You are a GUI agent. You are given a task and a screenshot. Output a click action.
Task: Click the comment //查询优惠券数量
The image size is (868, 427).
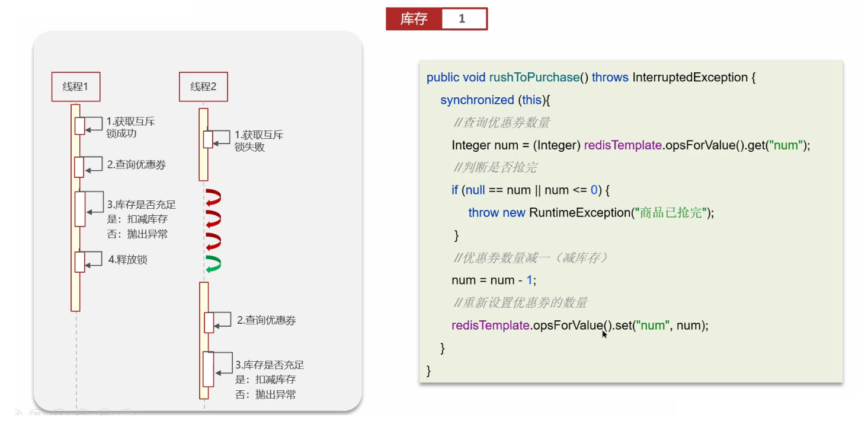point(501,123)
